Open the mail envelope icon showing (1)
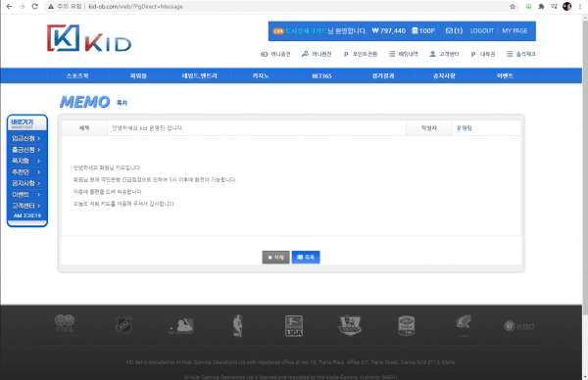The width and height of the screenshot is (588, 380). pyautogui.click(x=454, y=31)
